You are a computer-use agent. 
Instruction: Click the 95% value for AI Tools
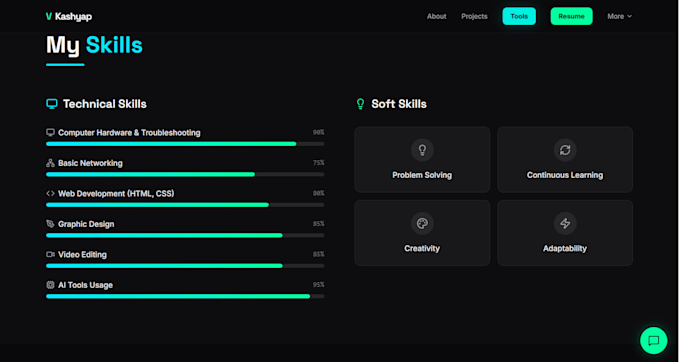point(318,285)
